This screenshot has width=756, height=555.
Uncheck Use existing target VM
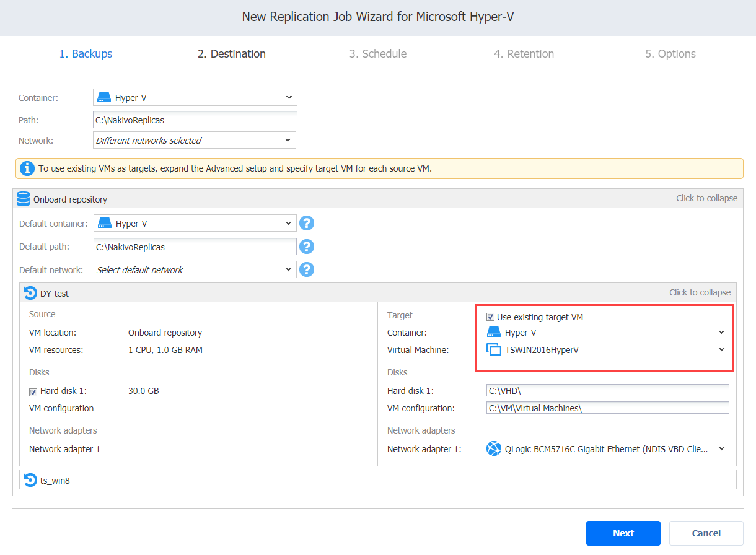pyautogui.click(x=491, y=317)
